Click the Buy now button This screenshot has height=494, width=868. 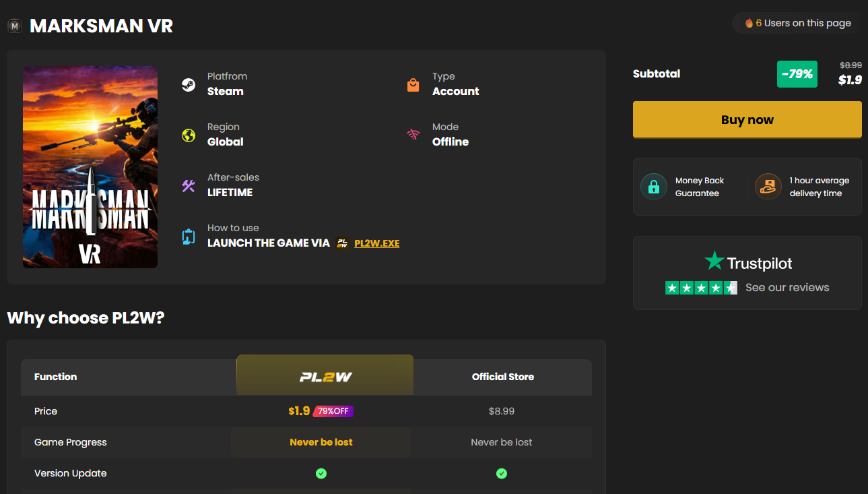tap(747, 120)
